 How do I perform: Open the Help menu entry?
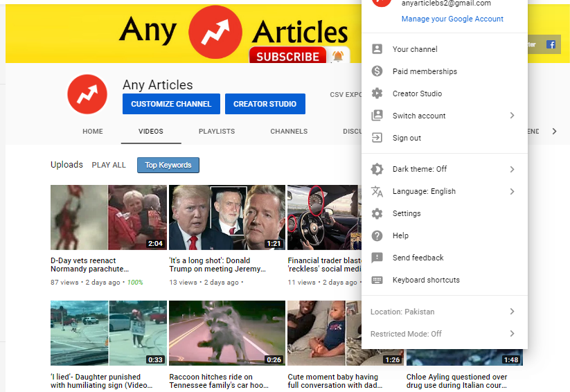445,235
